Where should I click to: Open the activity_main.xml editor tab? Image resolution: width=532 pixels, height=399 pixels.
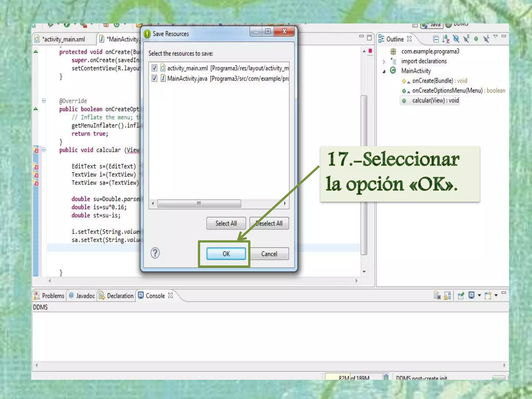pyautogui.click(x=64, y=39)
